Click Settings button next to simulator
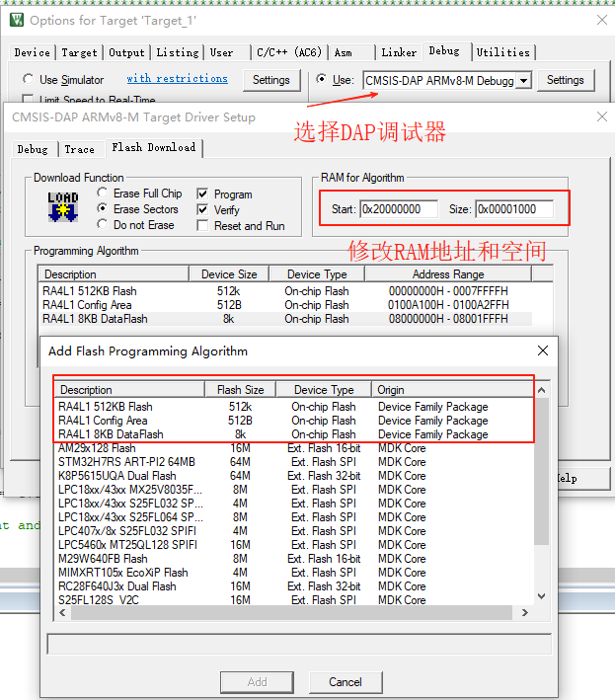Image resolution: width=615 pixels, height=700 pixels. point(271,80)
